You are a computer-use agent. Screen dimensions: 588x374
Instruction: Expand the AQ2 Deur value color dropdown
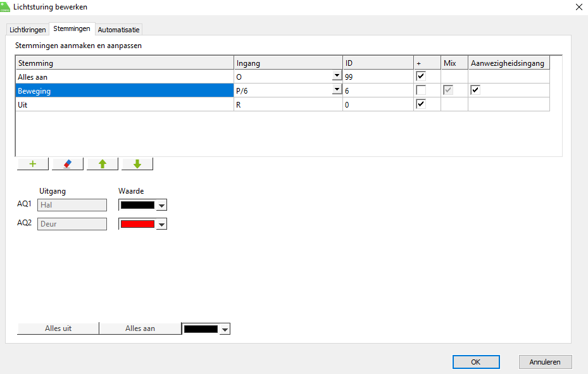161,224
